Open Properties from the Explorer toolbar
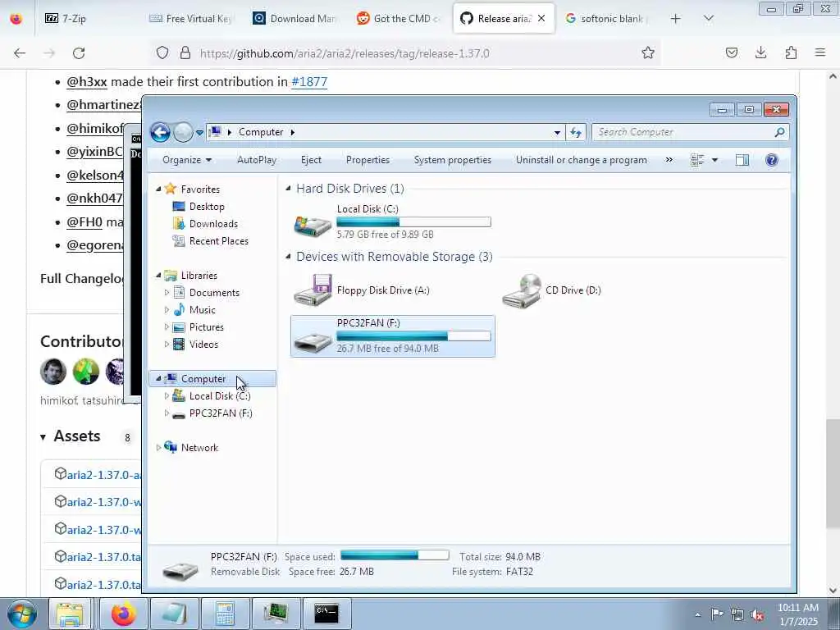Image resolution: width=840 pixels, height=630 pixels. click(367, 160)
